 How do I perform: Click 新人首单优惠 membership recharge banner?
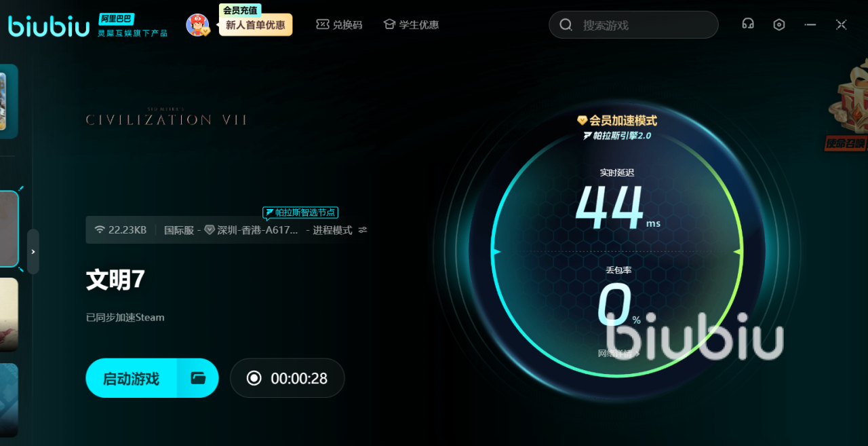point(256,25)
